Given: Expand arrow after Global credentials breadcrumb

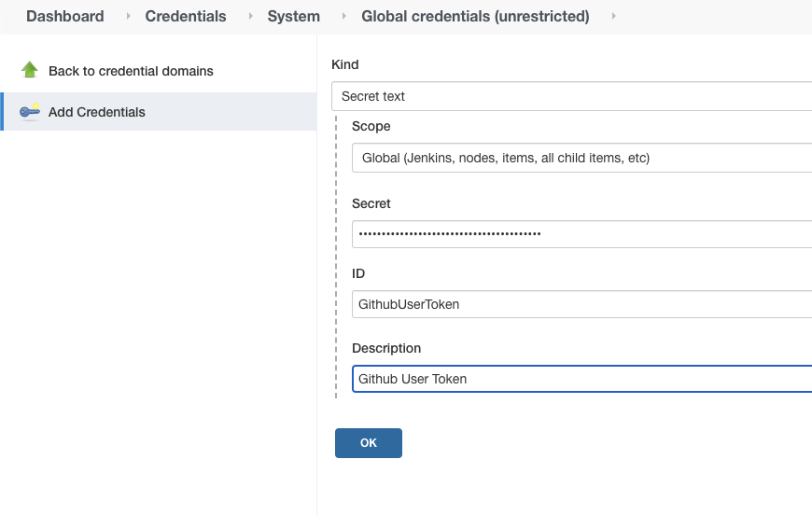Looking at the screenshot, I should click(x=613, y=16).
